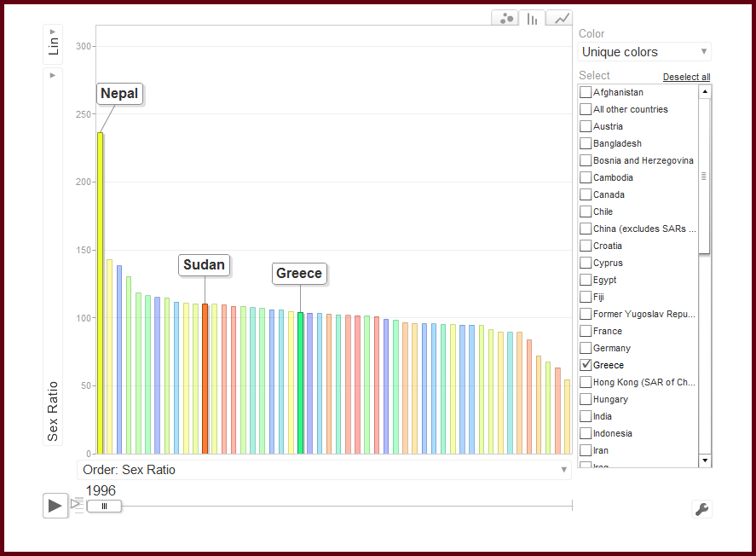Click the Deselect all link
The image size is (756, 556).
tap(686, 77)
